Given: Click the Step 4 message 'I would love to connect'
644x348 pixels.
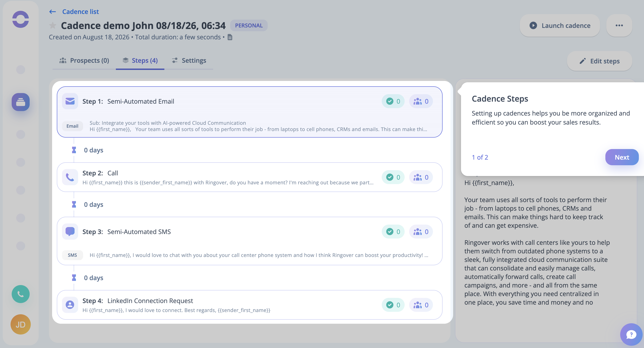Looking at the screenshot, I should pyautogui.click(x=176, y=310).
